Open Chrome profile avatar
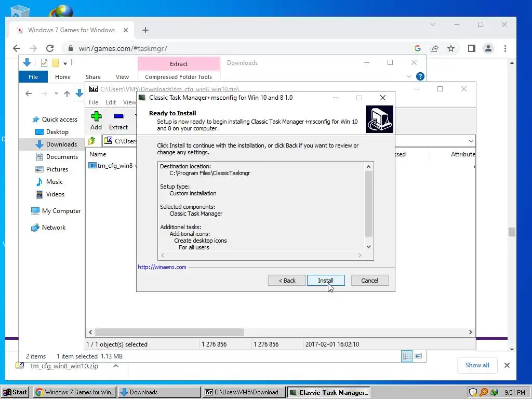The height and width of the screenshot is (399, 532). point(488,48)
